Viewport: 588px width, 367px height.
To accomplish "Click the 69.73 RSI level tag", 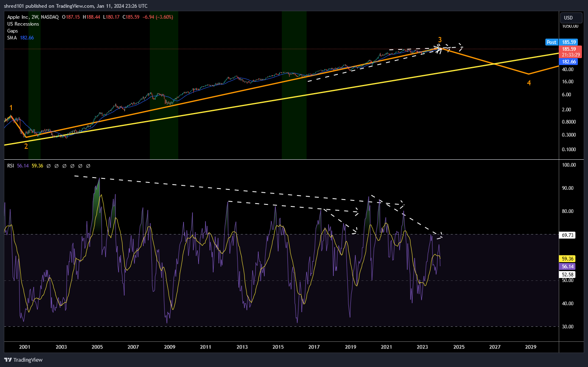I will point(567,235).
